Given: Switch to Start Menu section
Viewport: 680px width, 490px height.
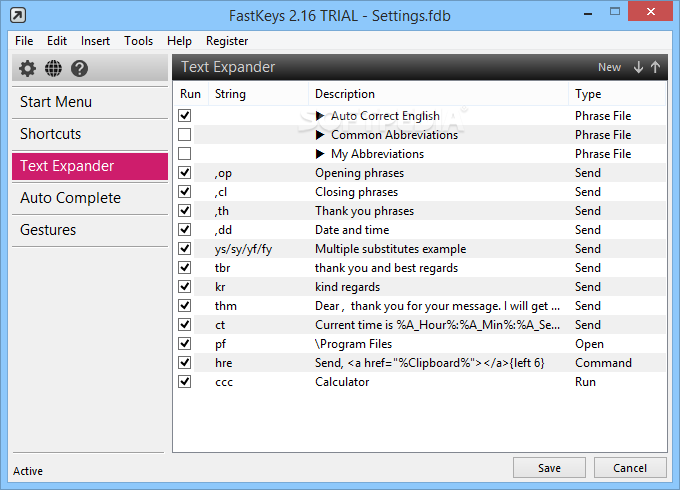Looking at the screenshot, I should tap(90, 102).
